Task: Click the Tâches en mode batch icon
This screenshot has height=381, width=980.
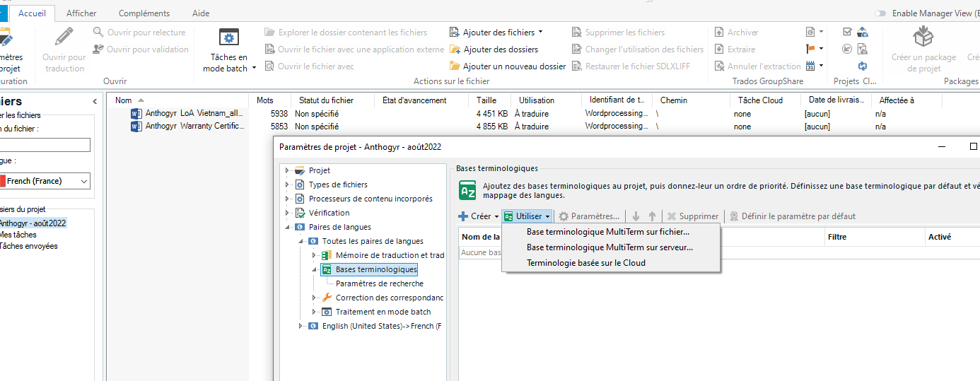Action: click(228, 38)
